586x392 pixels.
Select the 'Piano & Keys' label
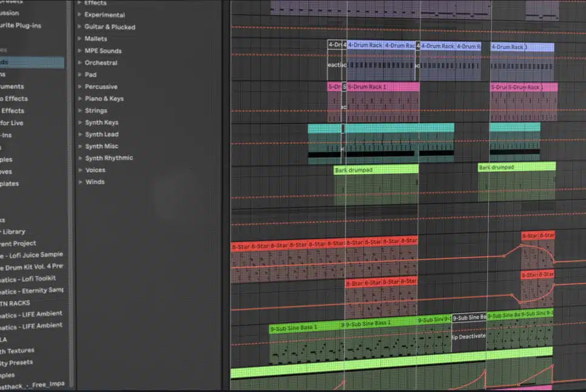(x=104, y=98)
